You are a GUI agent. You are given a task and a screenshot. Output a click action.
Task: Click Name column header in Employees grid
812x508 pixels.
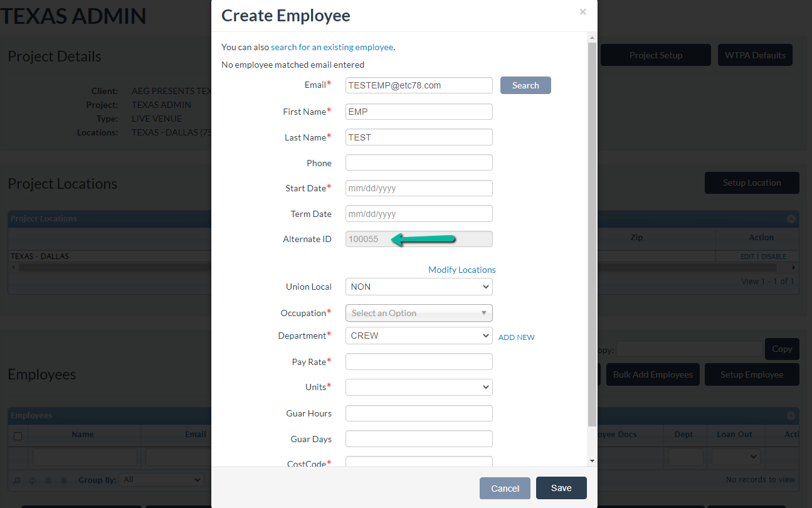coord(83,435)
